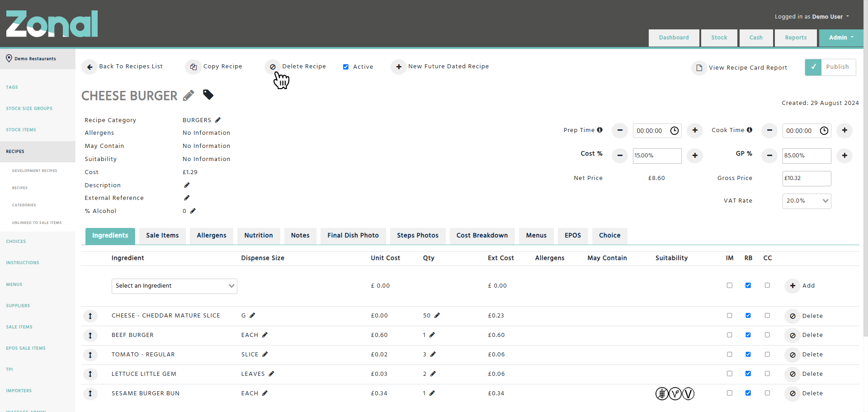This screenshot has width=868, height=412.
Task: Toggle RB checkbox for Lettuce Little Gem
Action: [x=748, y=374]
